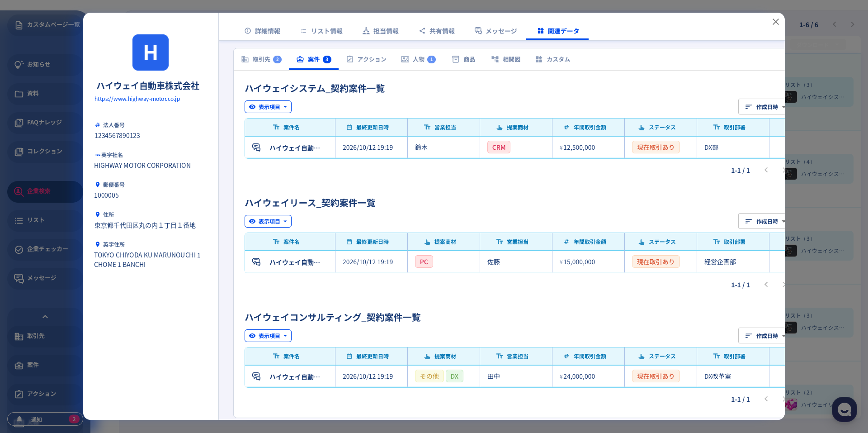868x433 pixels.
Task: Switch to 担当情報 tab
Action: tap(381, 31)
